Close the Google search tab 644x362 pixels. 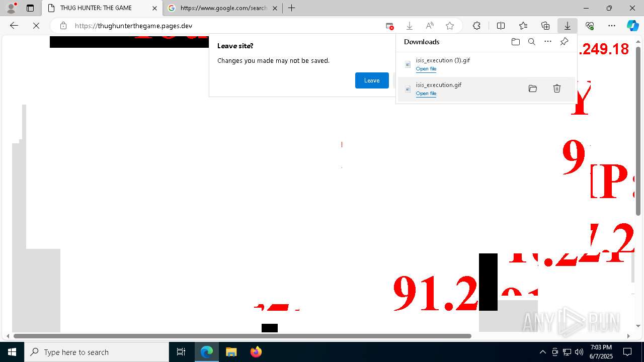(275, 8)
